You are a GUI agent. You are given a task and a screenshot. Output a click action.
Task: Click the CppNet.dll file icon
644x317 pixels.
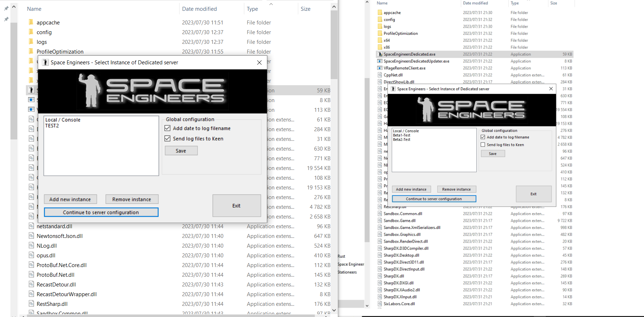tap(380, 75)
